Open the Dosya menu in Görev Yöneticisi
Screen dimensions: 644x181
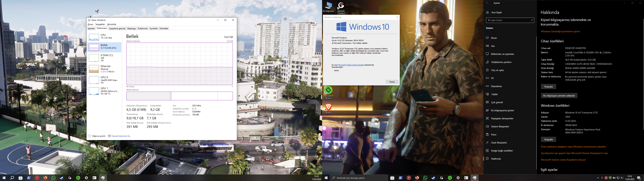pos(90,24)
